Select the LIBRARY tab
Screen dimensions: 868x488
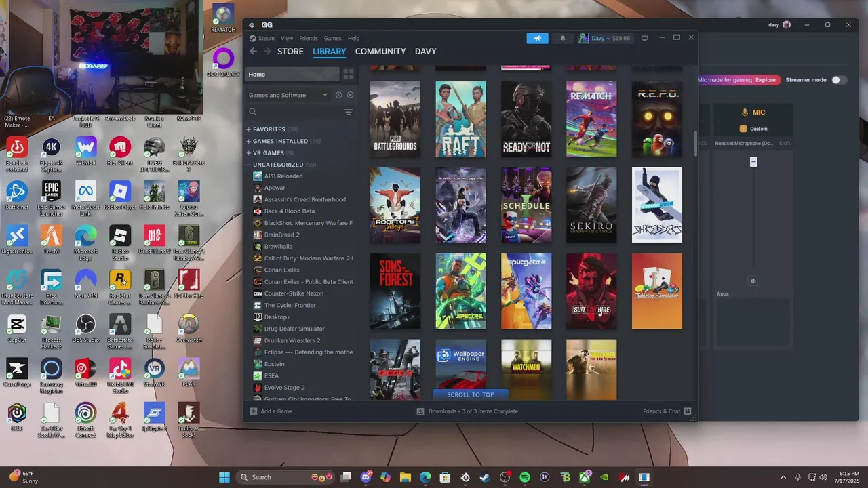click(x=330, y=52)
